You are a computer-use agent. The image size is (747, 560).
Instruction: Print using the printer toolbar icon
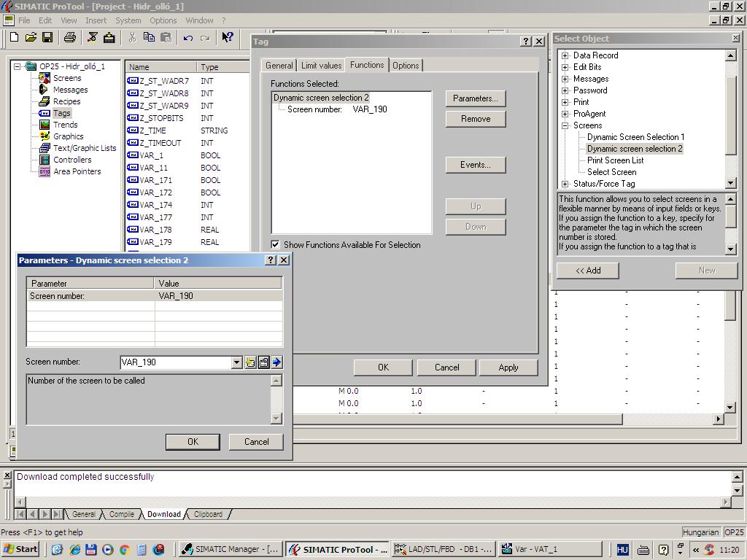(70, 38)
